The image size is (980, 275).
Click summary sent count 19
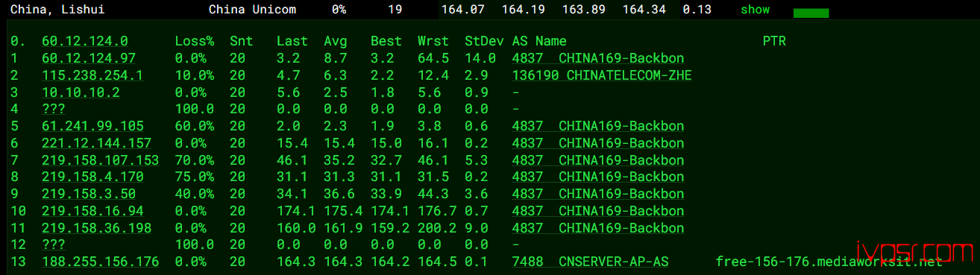(395, 10)
